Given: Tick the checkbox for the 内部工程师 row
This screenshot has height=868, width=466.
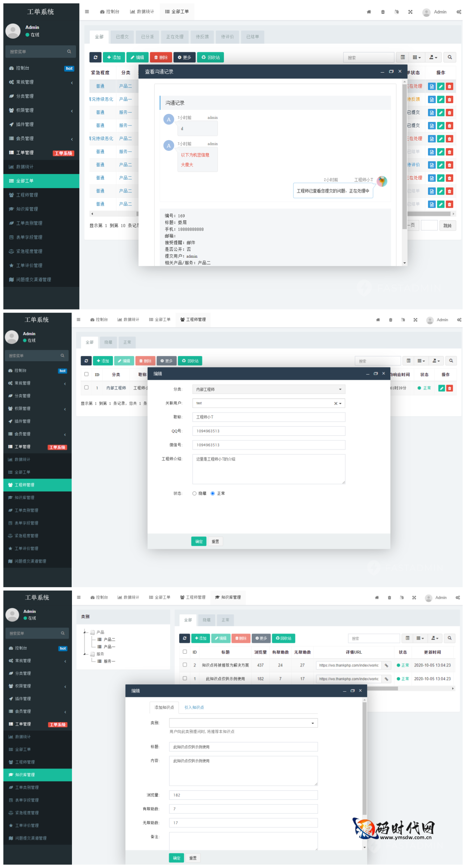Looking at the screenshot, I should tap(87, 388).
